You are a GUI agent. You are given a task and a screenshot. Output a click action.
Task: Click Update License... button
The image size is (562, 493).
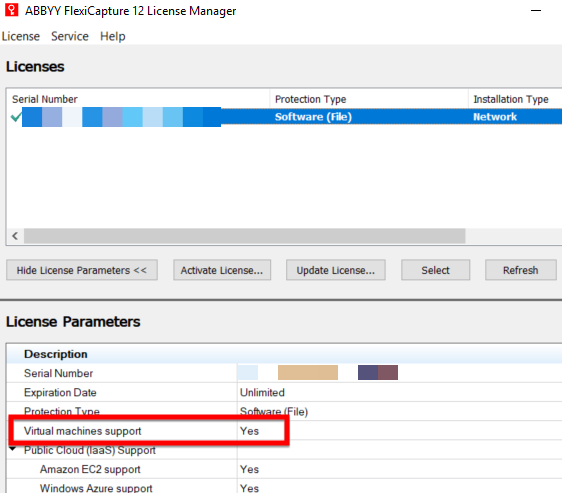pos(335,270)
